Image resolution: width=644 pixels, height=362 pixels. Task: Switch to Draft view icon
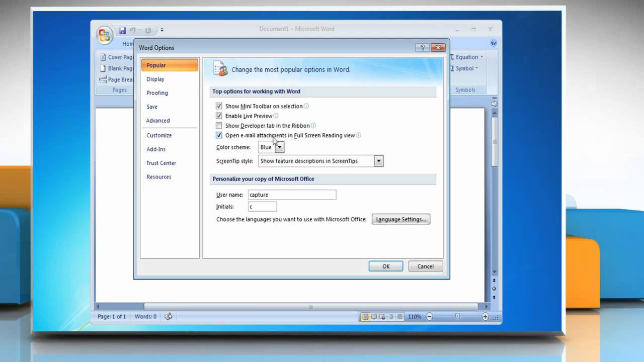click(x=400, y=317)
